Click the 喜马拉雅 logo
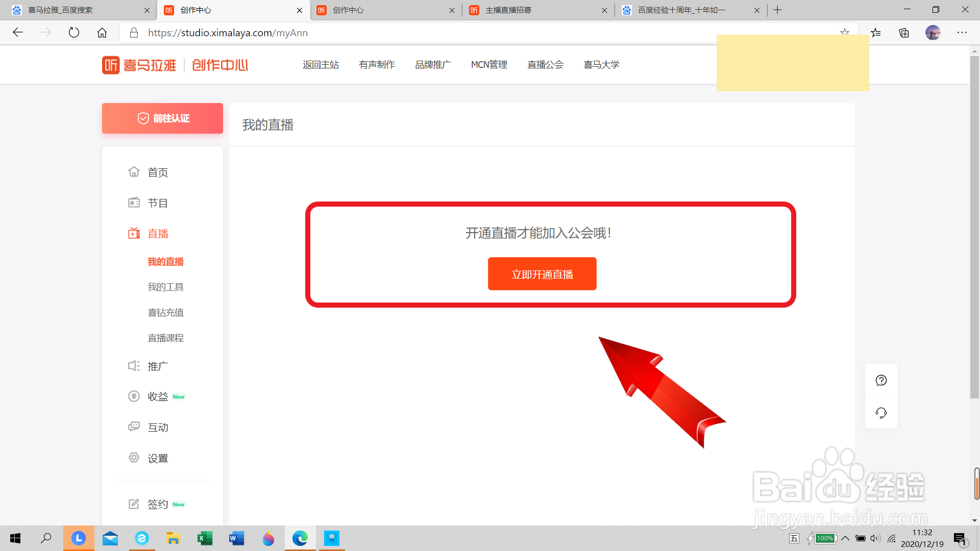This screenshot has height=551, width=980. [139, 65]
